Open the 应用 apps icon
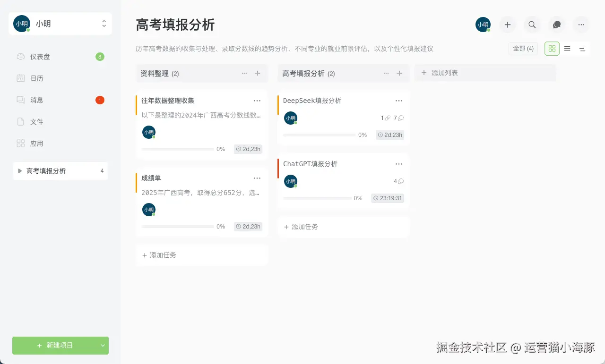 (20, 143)
